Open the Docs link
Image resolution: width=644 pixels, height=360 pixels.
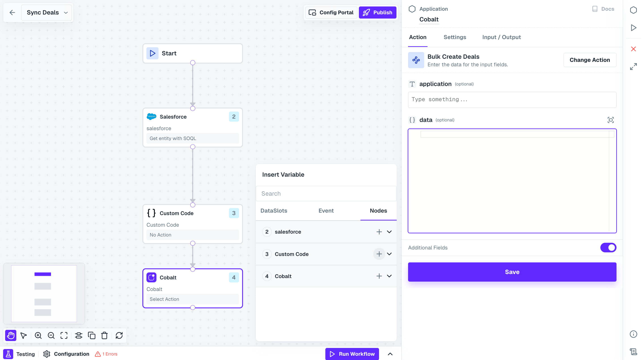(603, 9)
